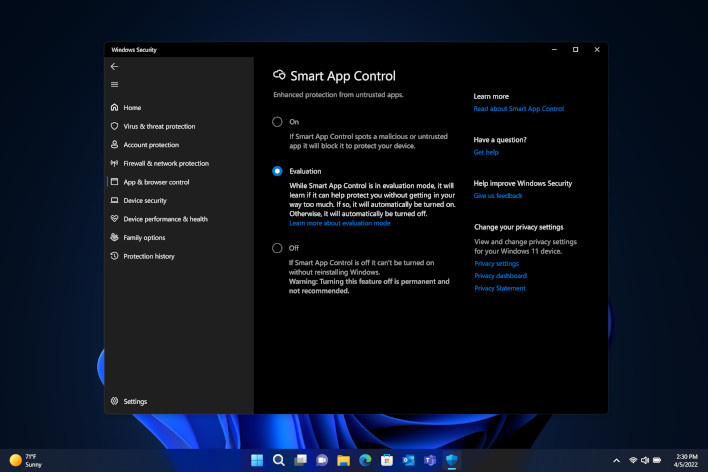This screenshot has height=472, width=708.
Task: Click the Windows Security taskbar shield icon
Action: 452,460
